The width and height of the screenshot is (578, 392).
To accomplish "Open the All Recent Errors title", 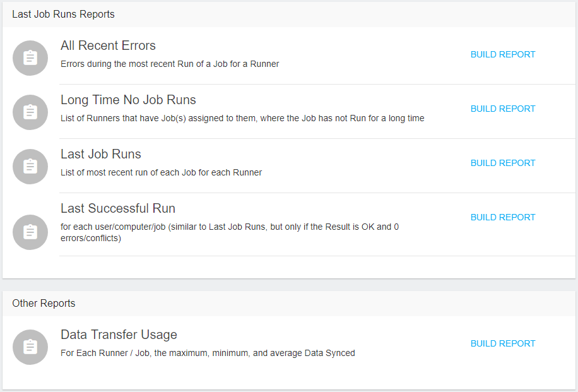I will click(x=108, y=45).
